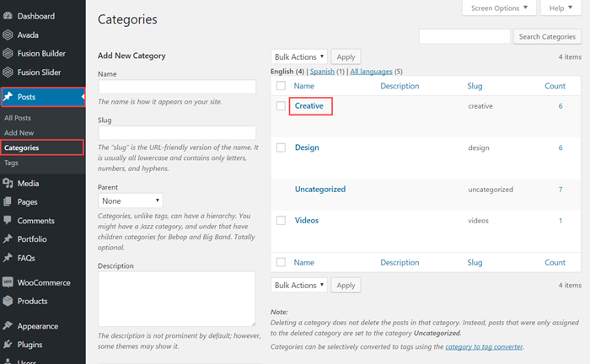Open the Creative category link
This screenshot has width=590, height=364.
pos(309,105)
